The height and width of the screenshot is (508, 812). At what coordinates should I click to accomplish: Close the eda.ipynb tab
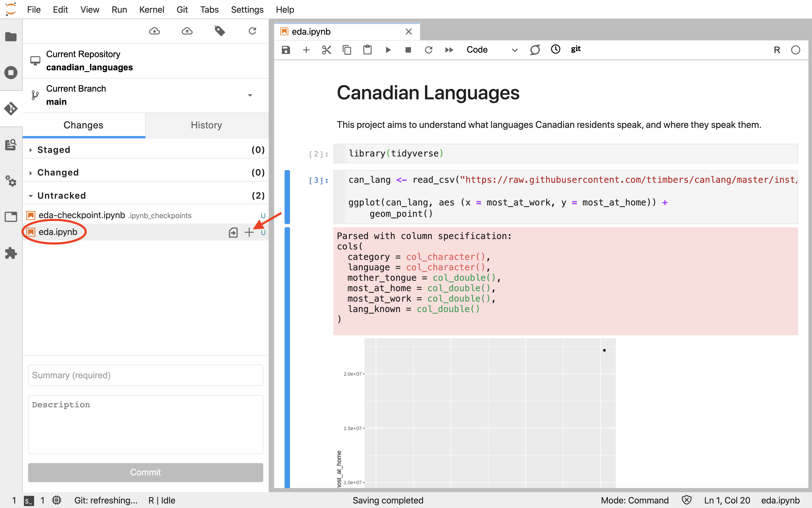(408, 32)
